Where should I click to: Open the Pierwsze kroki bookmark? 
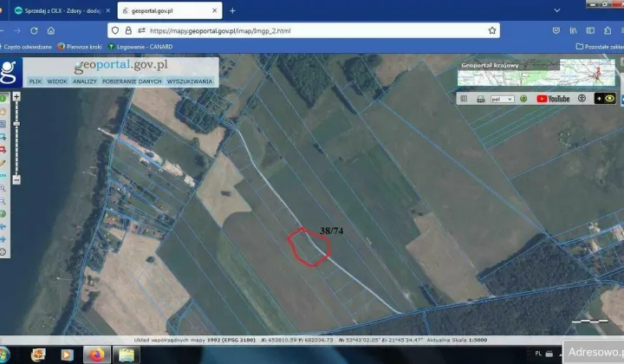tap(80, 47)
